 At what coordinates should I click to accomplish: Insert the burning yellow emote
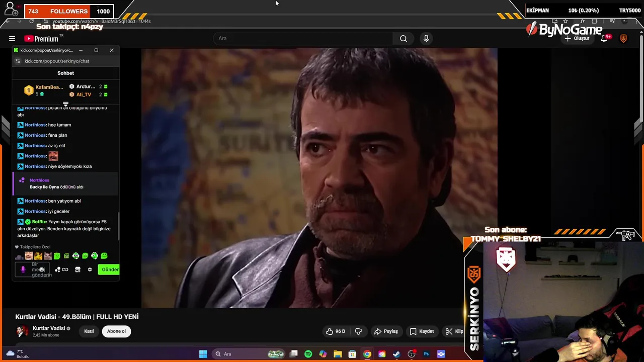pos(38,256)
